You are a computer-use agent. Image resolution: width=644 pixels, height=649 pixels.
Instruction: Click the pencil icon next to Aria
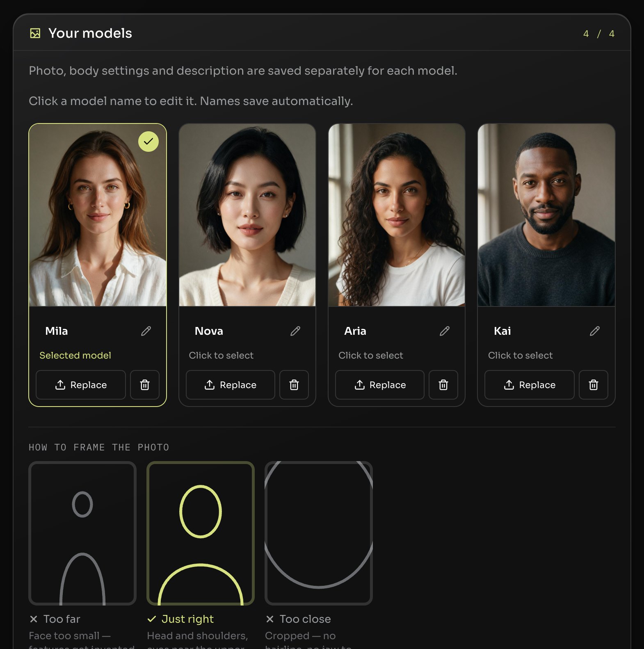(x=445, y=331)
